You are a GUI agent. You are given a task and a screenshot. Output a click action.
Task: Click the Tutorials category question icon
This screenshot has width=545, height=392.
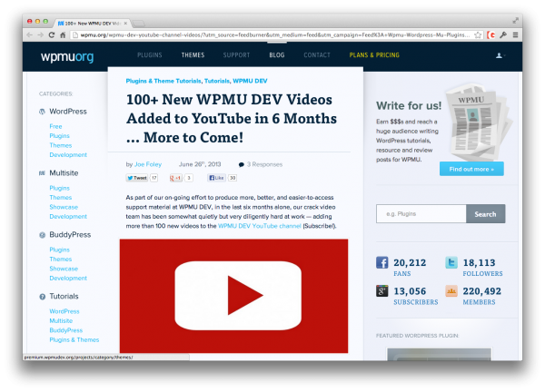tap(42, 297)
